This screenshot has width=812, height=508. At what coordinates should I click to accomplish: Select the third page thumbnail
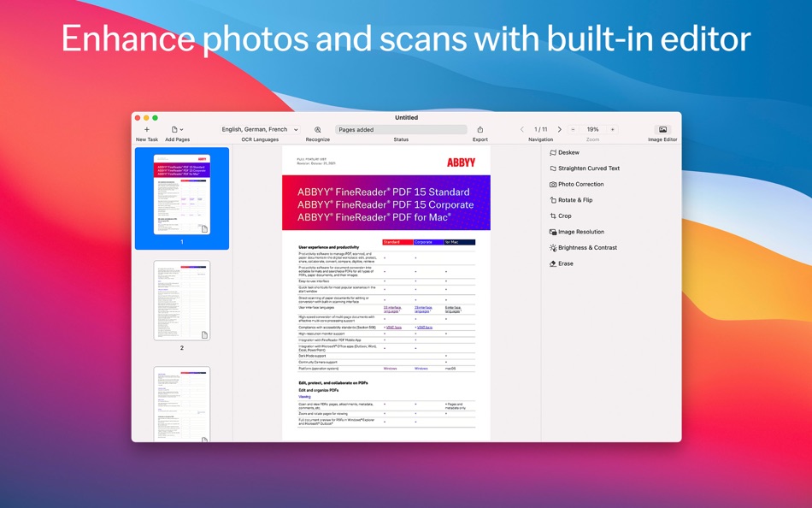point(182,404)
